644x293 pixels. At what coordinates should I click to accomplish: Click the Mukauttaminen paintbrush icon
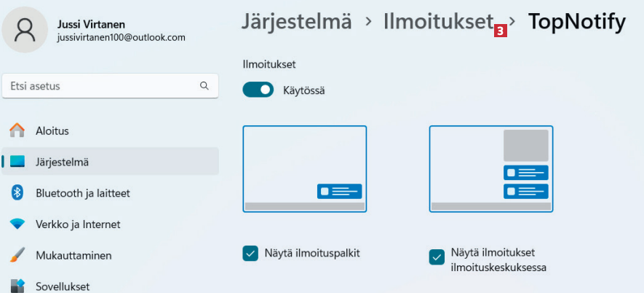17,256
